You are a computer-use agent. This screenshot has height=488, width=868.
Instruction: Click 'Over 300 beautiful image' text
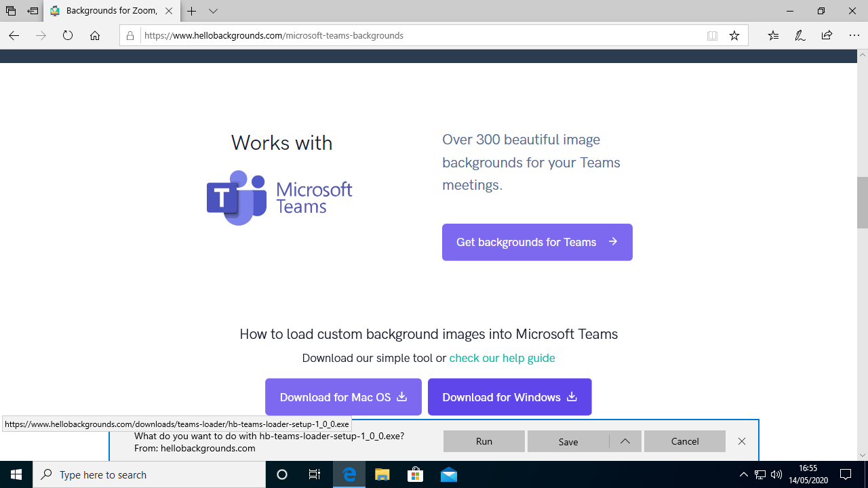tap(521, 140)
